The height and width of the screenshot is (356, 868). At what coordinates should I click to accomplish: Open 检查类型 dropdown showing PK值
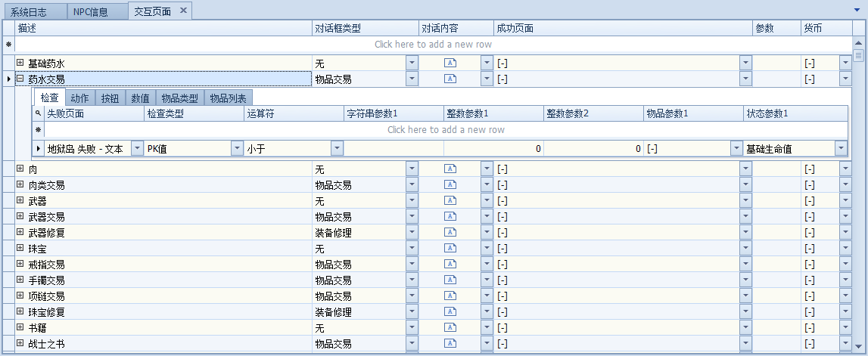click(237, 149)
